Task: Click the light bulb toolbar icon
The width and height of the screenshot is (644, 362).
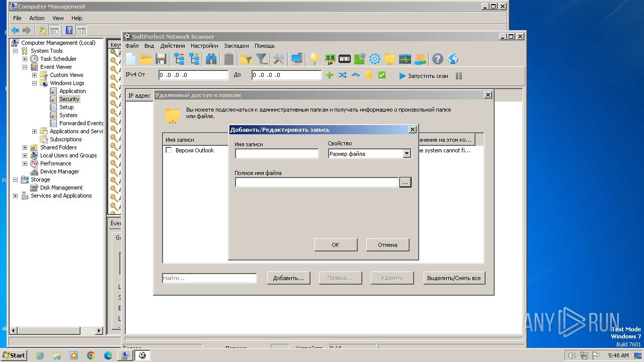Action: click(x=314, y=59)
